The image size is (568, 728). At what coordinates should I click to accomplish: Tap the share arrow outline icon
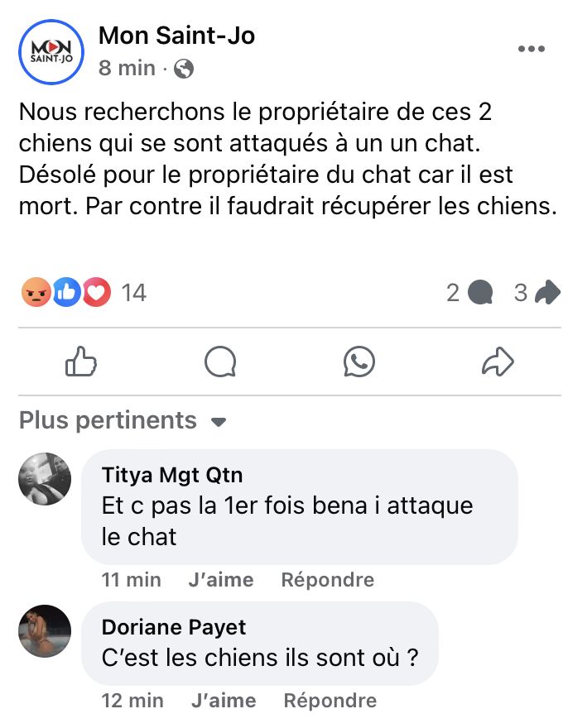pyautogui.click(x=498, y=362)
